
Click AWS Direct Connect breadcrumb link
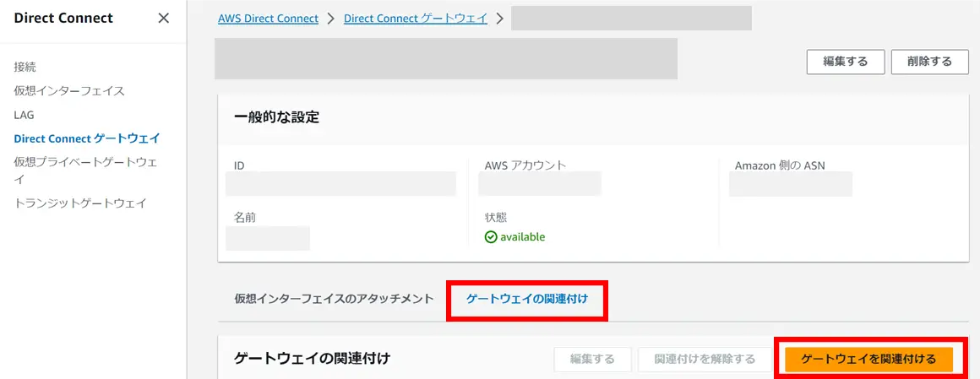(x=268, y=18)
